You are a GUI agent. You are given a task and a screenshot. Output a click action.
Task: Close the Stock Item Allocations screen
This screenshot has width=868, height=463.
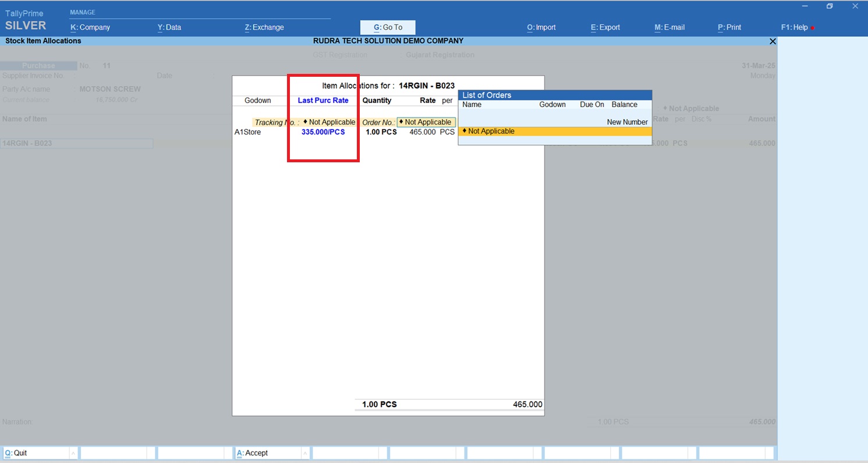[773, 41]
